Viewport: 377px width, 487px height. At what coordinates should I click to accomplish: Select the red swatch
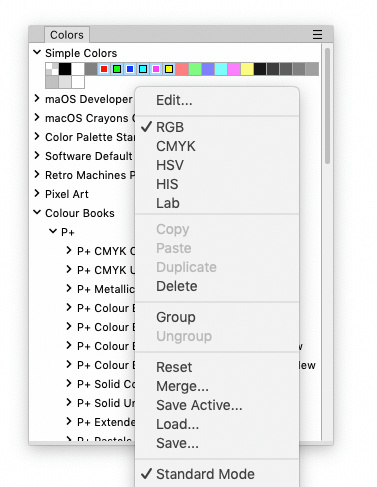tap(104, 69)
